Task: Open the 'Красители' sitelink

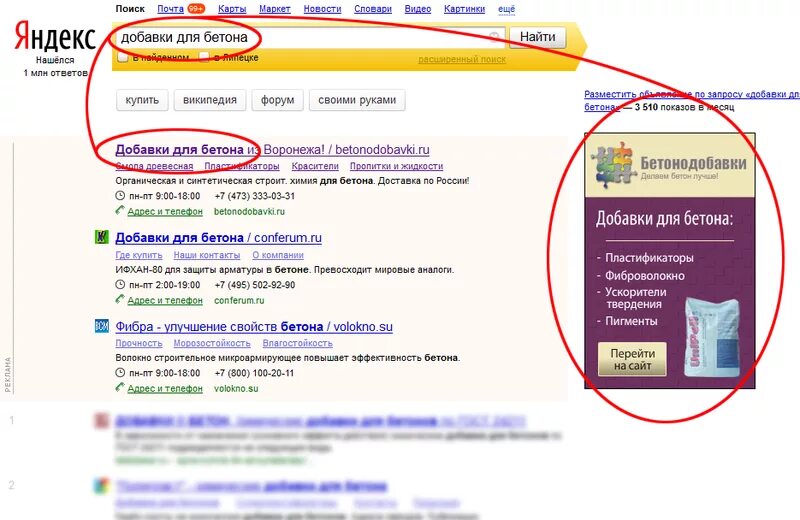Action: coord(315,166)
